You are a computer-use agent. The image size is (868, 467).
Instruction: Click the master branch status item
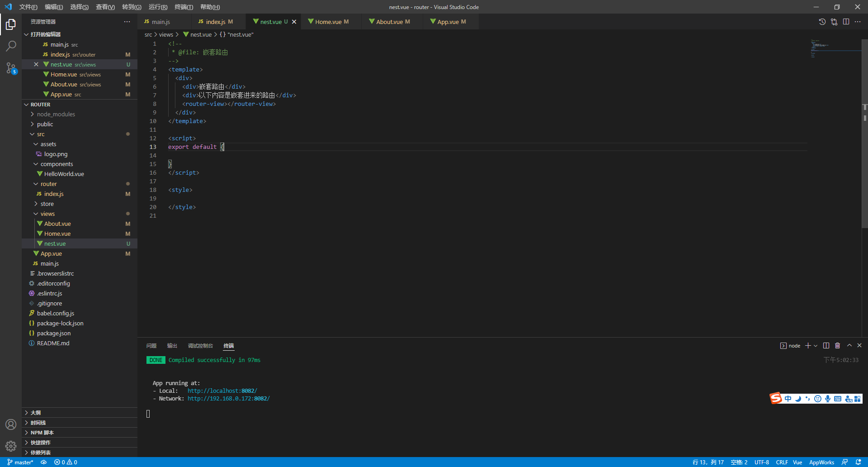click(20, 462)
